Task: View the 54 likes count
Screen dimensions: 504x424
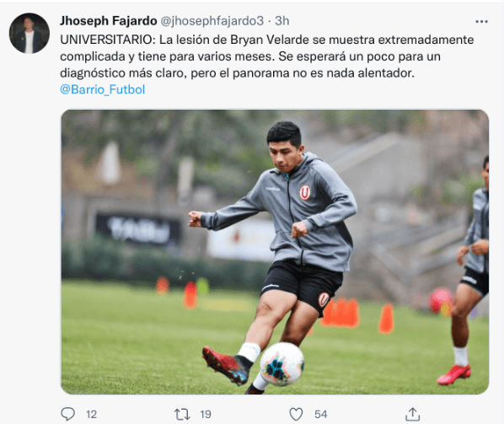Action: [320, 415]
